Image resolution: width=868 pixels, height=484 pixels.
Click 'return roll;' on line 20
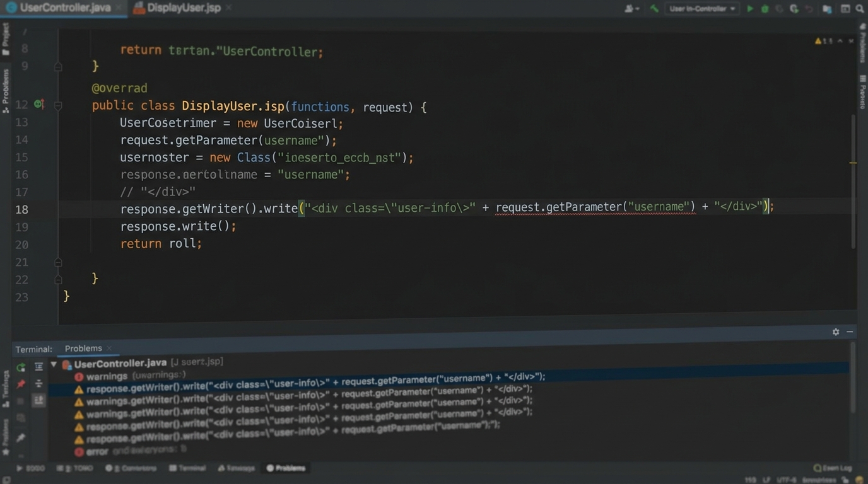tap(161, 243)
